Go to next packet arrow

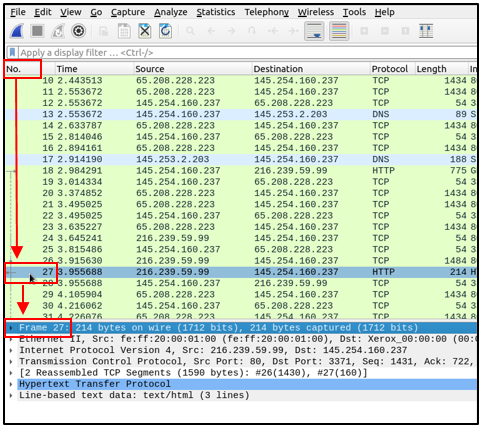click(231, 31)
